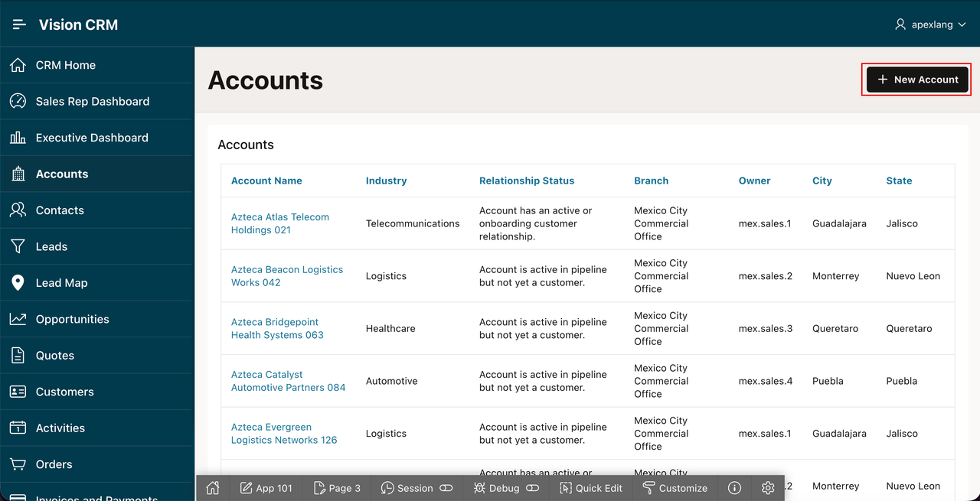Open Azteca Atlas Telecom Holdings 021 link
This screenshot has width=980, height=501.
(280, 223)
